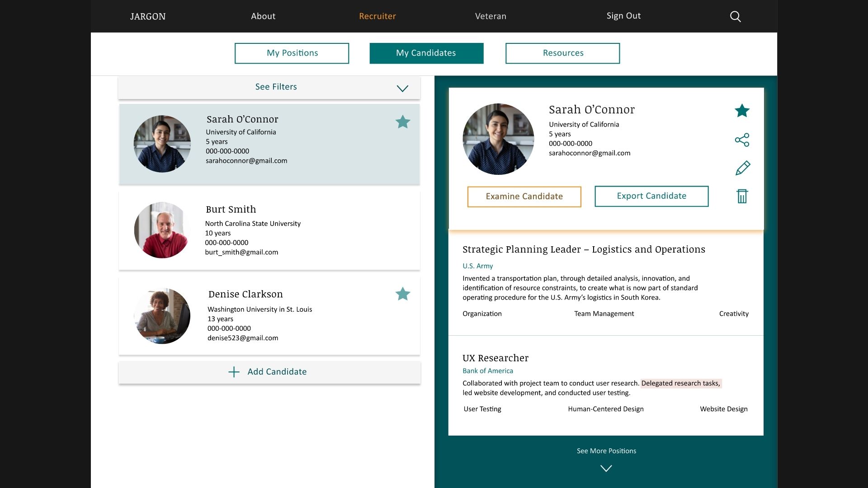Viewport: 868px width, 488px height.
Task: Click the User Testing skill tag
Action: click(482, 409)
